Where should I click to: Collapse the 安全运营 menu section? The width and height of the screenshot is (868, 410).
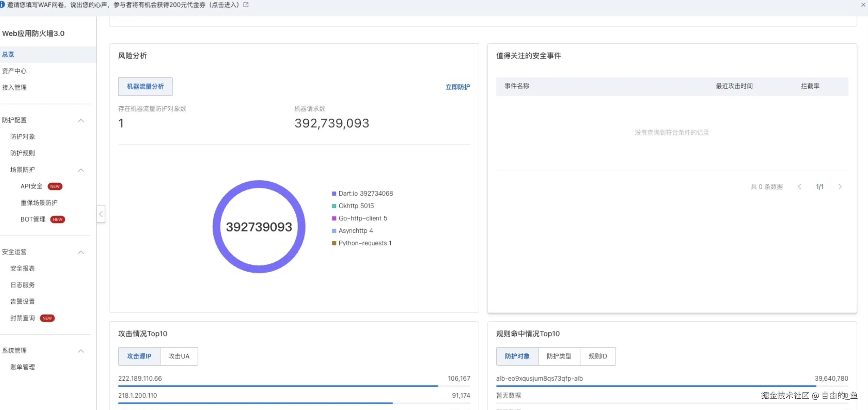click(x=81, y=252)
